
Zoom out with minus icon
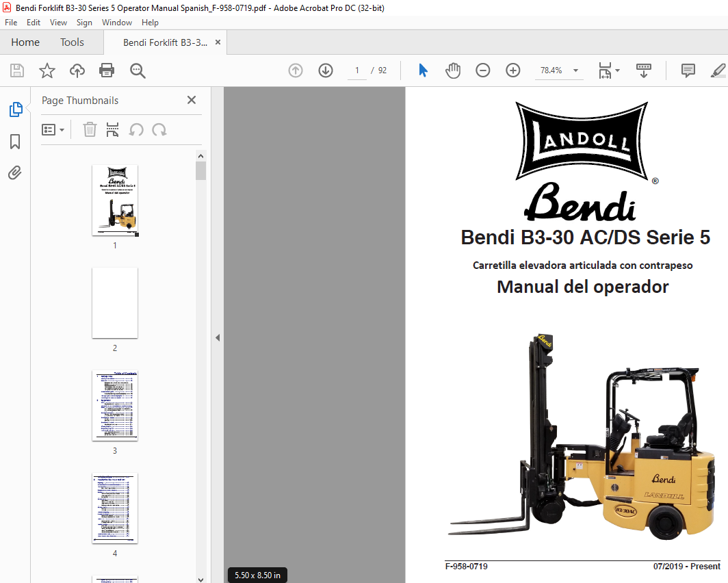(x=483, y=70)
